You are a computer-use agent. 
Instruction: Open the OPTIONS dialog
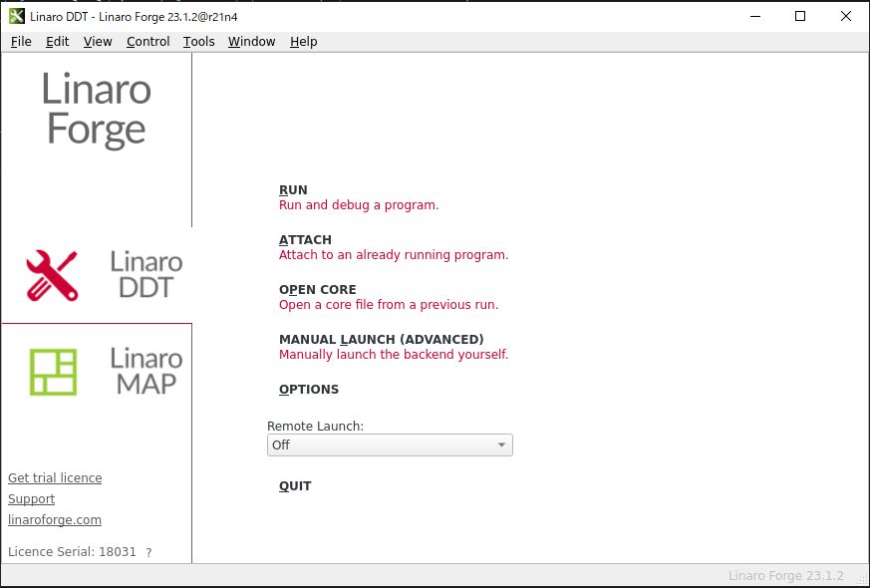pyautogui.click(x=309, y=390)
